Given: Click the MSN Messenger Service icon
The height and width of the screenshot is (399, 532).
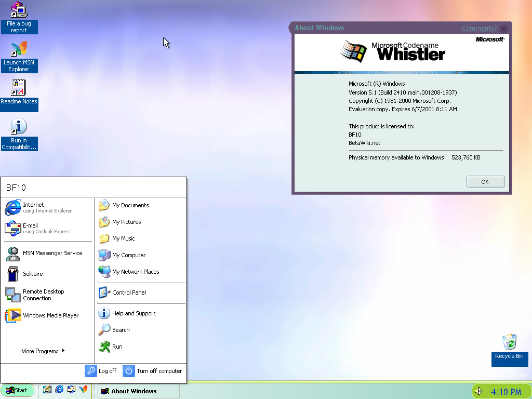Looking at the screenshot, I should tap(12, 254).
